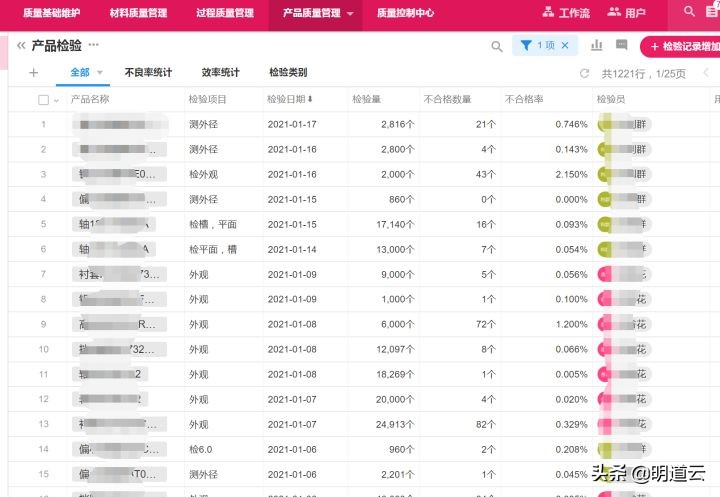Click the page info 共1221行, 1/25页
This screenshot has width=720, height=497.
(644, 73)
